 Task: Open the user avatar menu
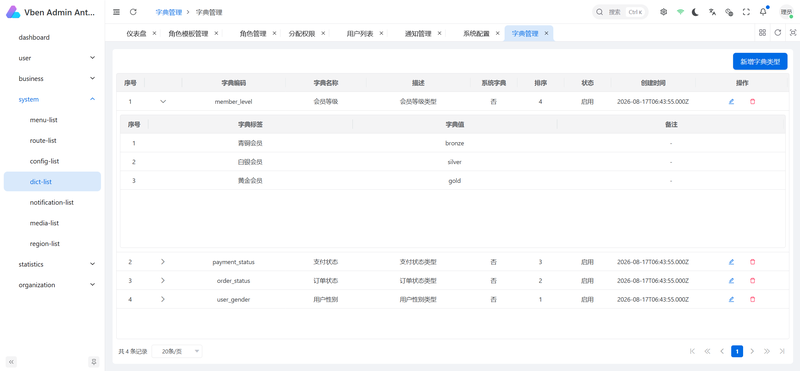(786, 12)
